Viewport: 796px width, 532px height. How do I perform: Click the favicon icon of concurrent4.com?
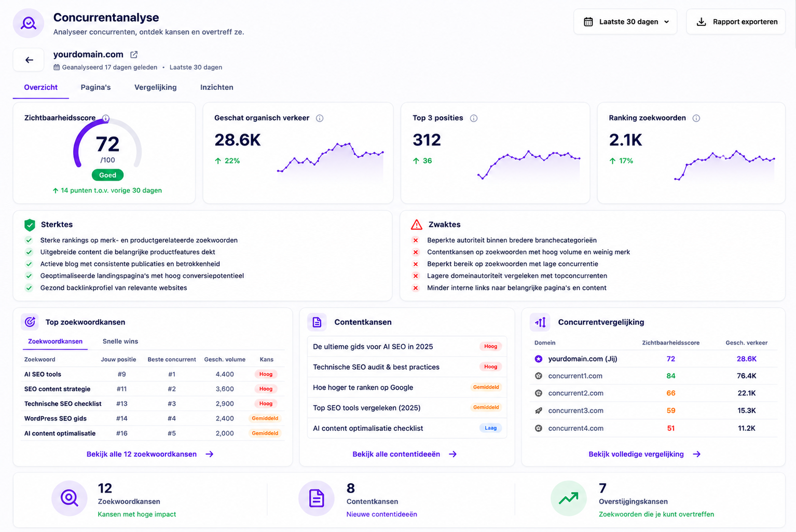click(x=539, y=428)
